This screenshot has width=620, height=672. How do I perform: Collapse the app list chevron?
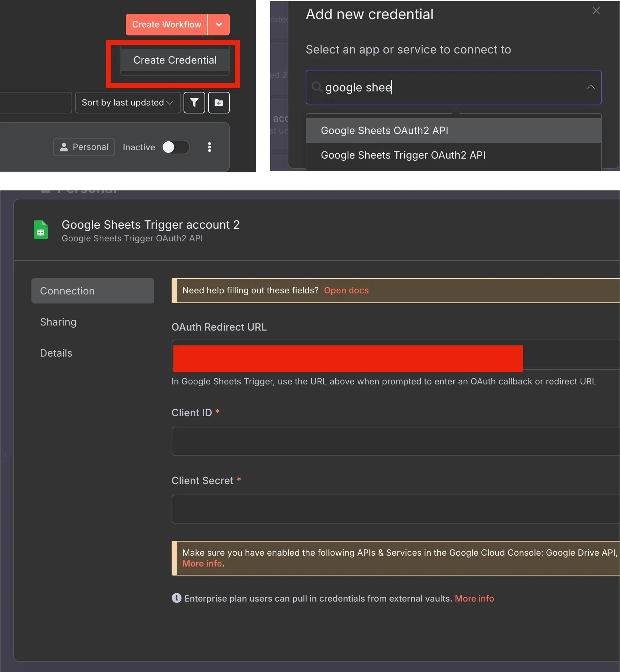[x=591, y=87]
